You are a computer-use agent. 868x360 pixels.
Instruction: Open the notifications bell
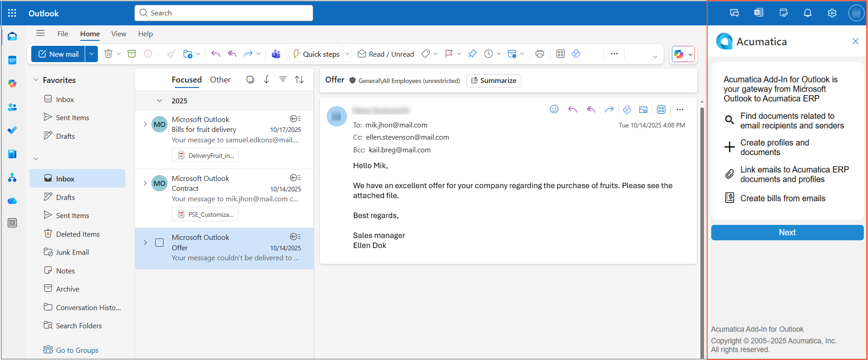point(808,13)
